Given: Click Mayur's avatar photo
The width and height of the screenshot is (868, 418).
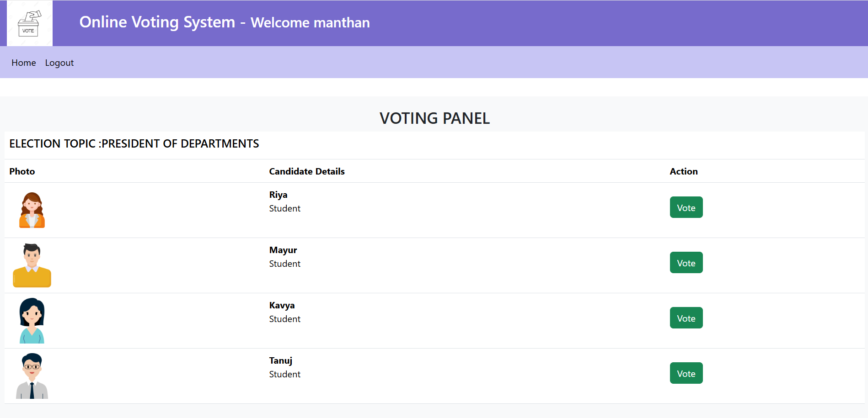Looking at the screenshot, I should click(x=32, y=265).
